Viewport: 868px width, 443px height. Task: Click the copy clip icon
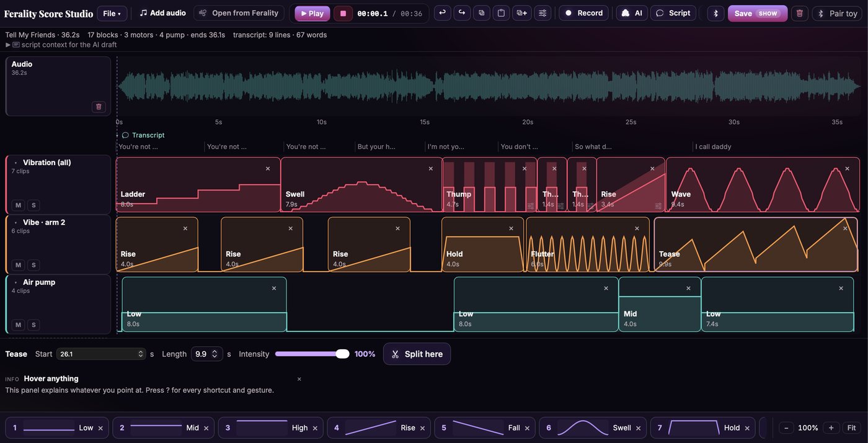[482, 13]
